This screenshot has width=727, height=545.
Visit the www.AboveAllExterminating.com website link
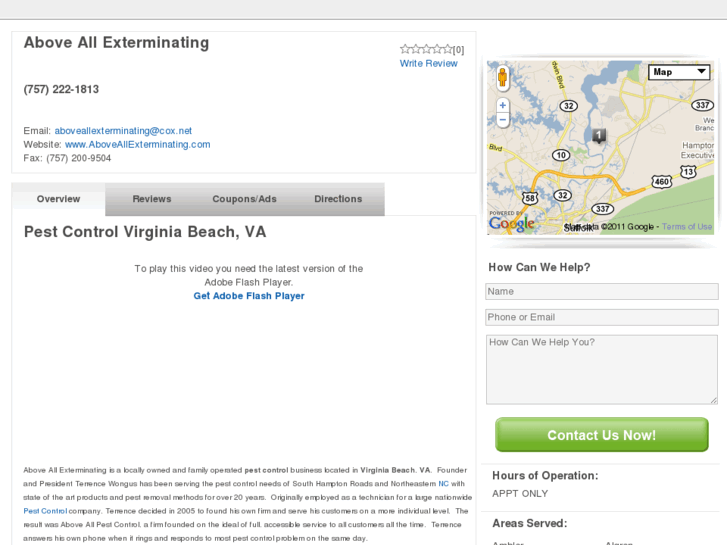[x=138, y=144]
